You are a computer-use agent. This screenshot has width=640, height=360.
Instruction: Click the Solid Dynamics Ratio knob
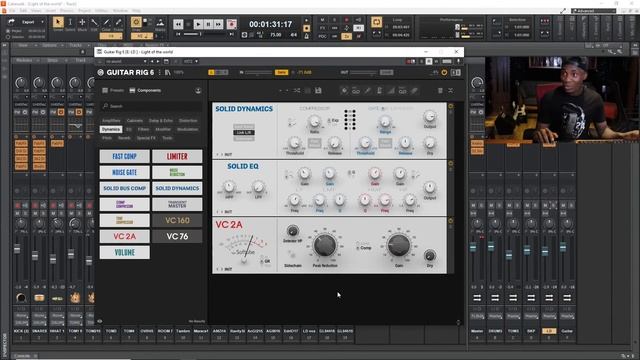(314, 121)
